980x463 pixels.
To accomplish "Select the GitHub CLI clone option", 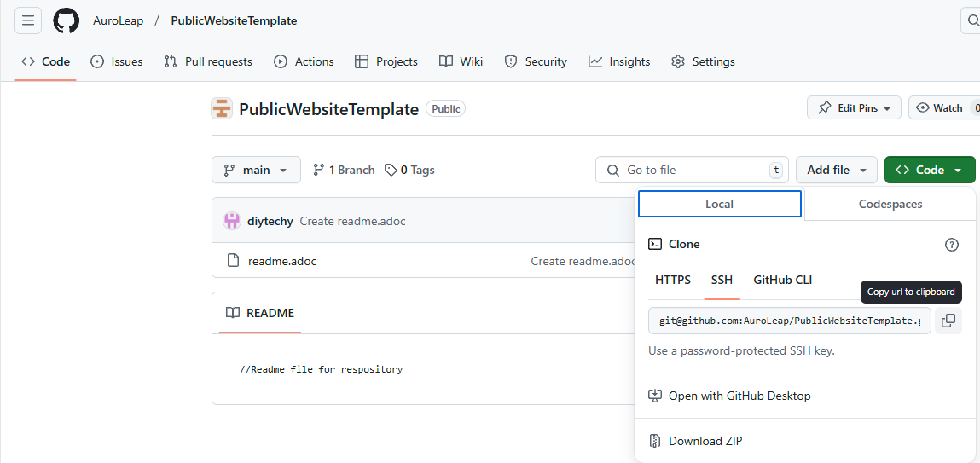I will coord(782,280).
